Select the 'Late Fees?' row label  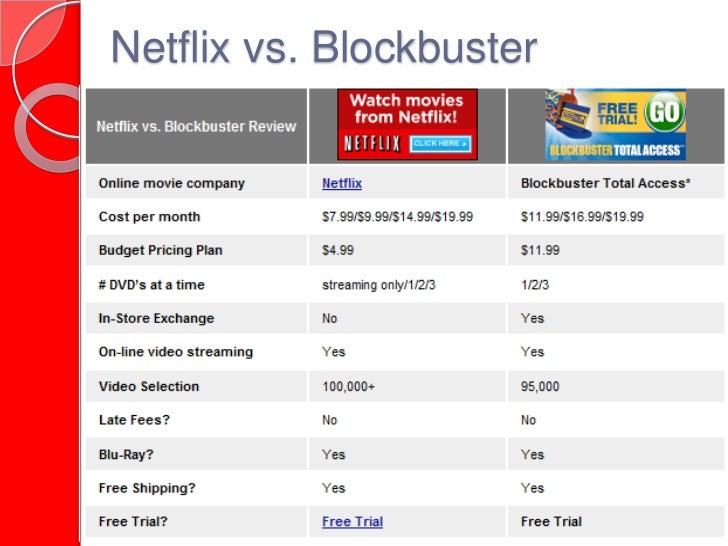click(134, 420)
